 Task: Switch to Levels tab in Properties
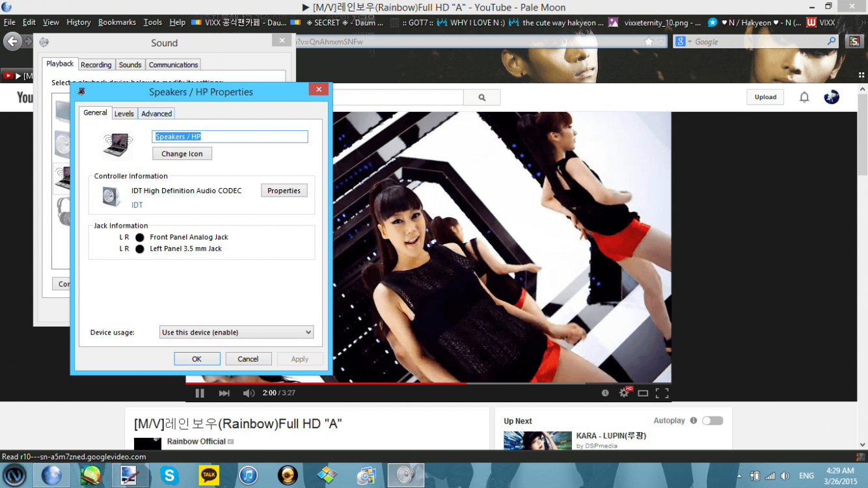click(124, 113)
